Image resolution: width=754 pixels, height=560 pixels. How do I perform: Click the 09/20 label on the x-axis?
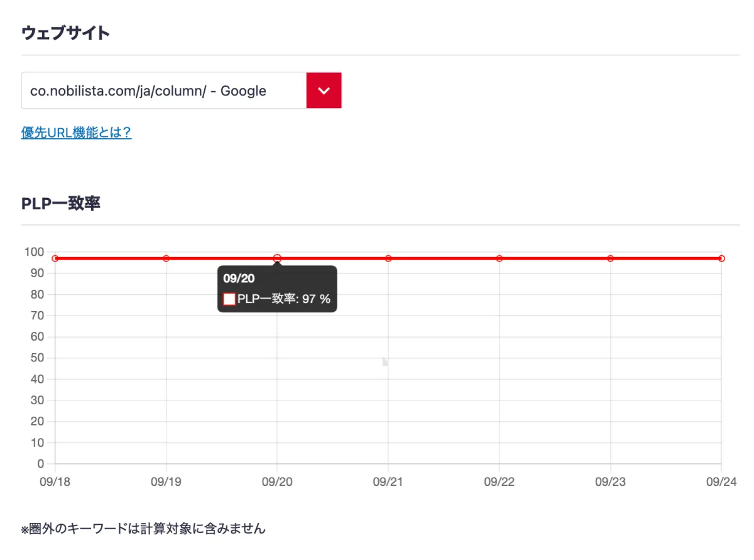277,482
